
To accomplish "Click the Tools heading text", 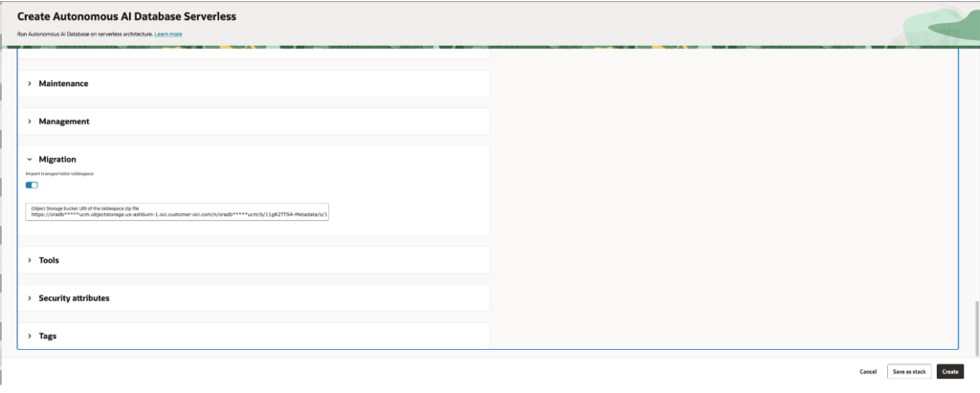I will pos(49,260).
